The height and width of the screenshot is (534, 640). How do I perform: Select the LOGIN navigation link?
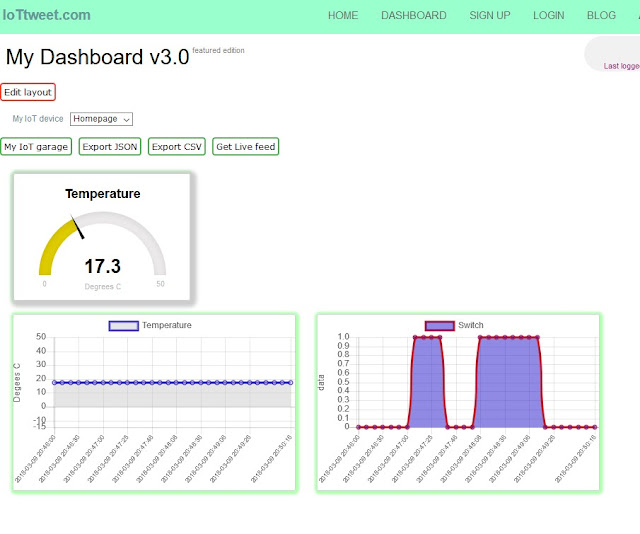pos(548,16)
